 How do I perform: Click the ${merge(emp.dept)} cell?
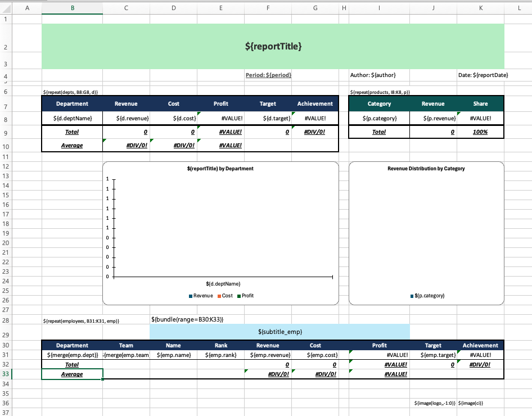tap(73, 355)
